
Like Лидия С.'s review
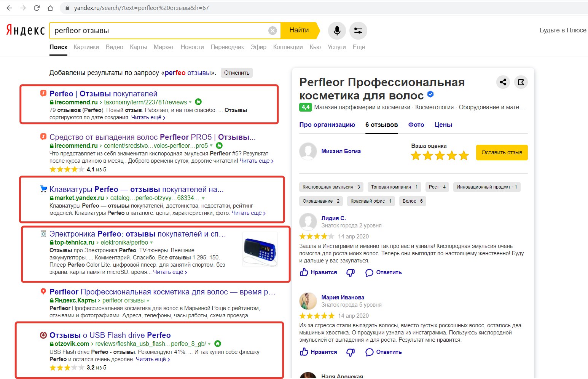319,272
